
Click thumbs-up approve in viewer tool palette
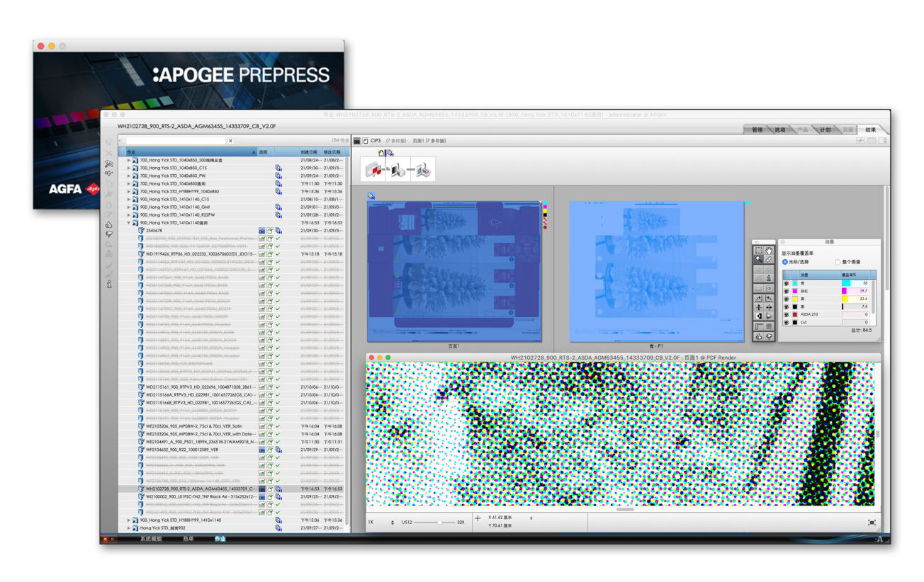[x=758, y=336]
